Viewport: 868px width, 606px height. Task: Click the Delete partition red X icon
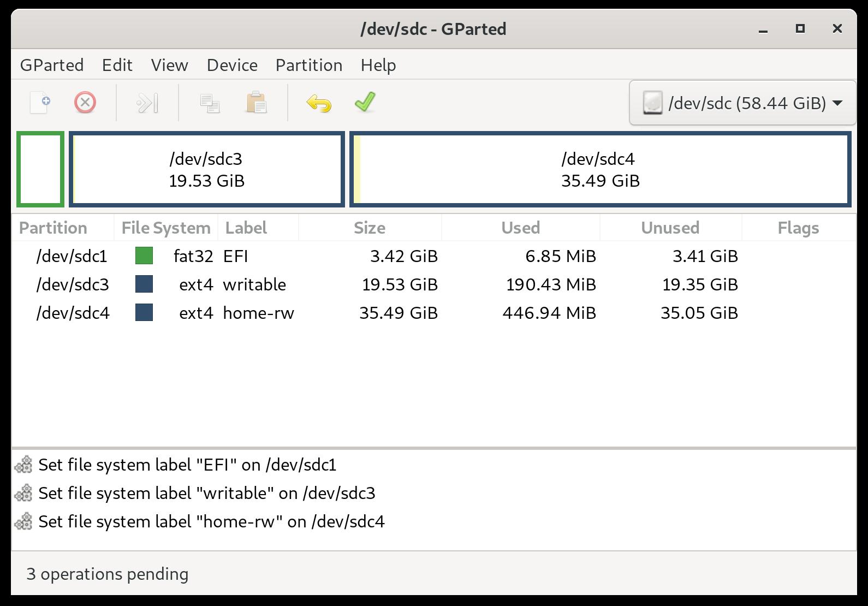[85, 103]
